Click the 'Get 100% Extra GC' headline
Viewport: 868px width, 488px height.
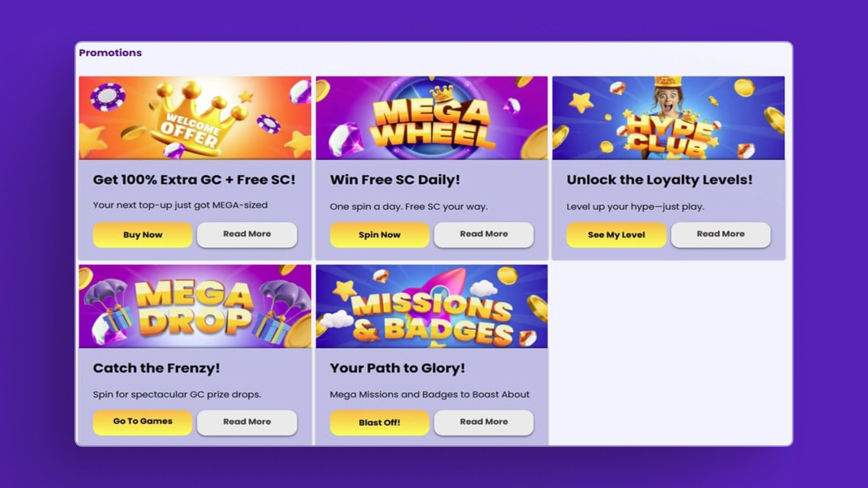point(194,179)
